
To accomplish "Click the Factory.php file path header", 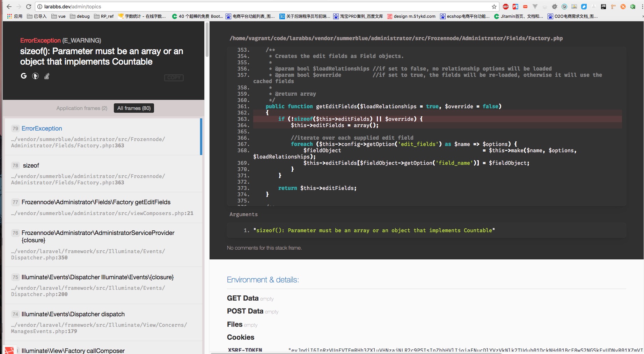I will click(396, 38).
